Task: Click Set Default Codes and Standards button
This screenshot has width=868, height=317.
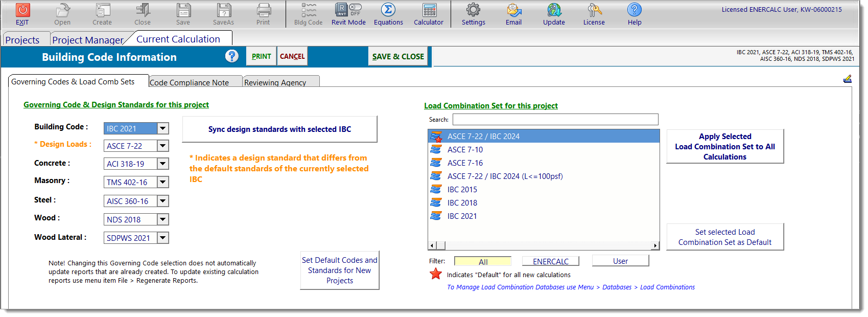Action: coord(340,270)
